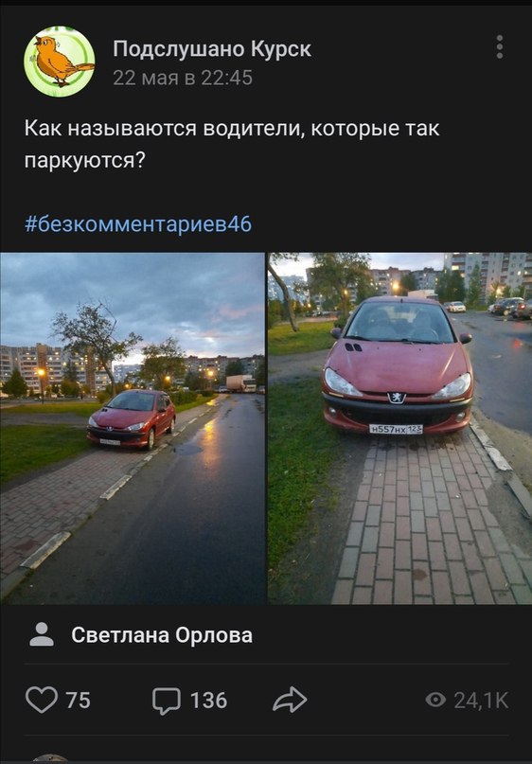Image resolution: width=532 pixels, height=764 pixels.
Task: Tap the 24,1K views number
Action: tap(481, 701)
